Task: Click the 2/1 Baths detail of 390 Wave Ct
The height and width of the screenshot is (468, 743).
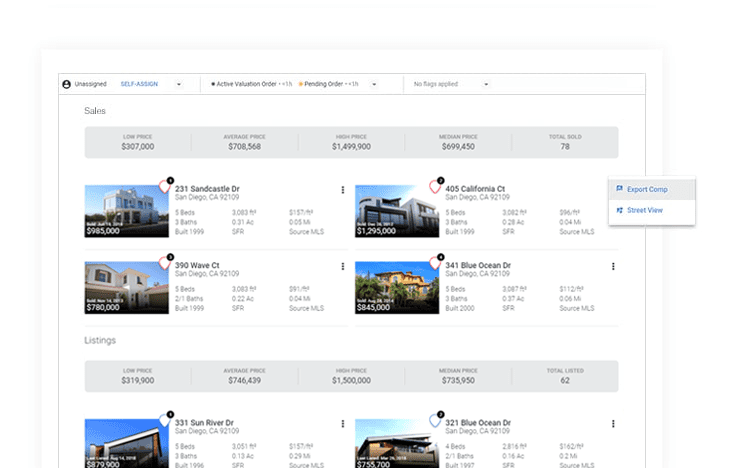Action: (189, 299)
